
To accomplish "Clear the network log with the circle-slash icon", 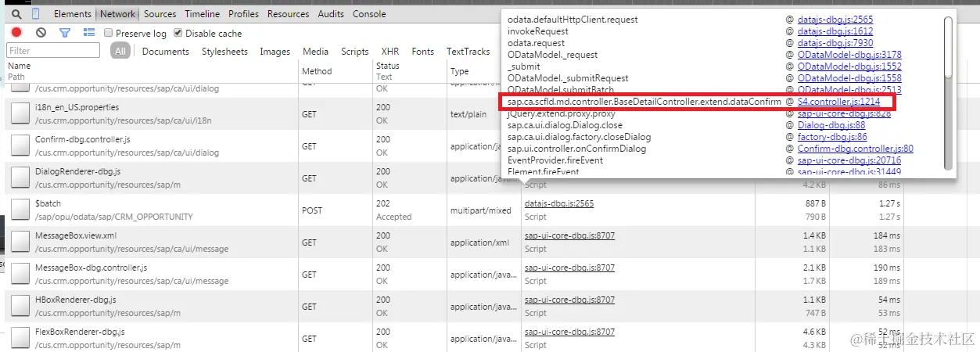I will coord(41,33).
